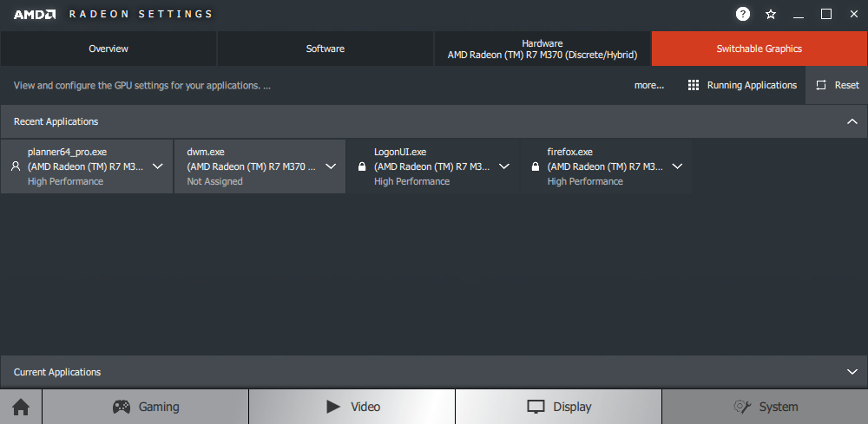Click the favorites star icon
This screenshot has height=424, width=868.
[771, 15]
